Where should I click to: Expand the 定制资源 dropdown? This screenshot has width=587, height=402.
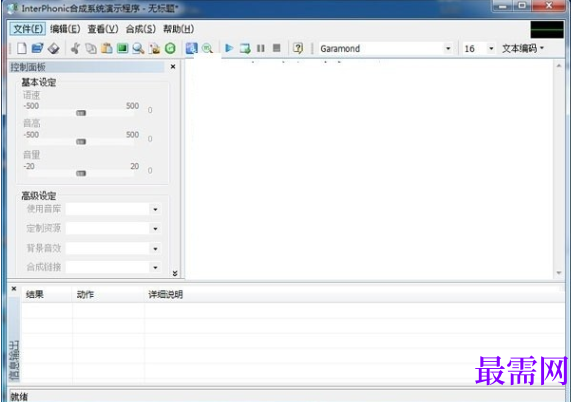pyautogui.click(x=155, y=229)
